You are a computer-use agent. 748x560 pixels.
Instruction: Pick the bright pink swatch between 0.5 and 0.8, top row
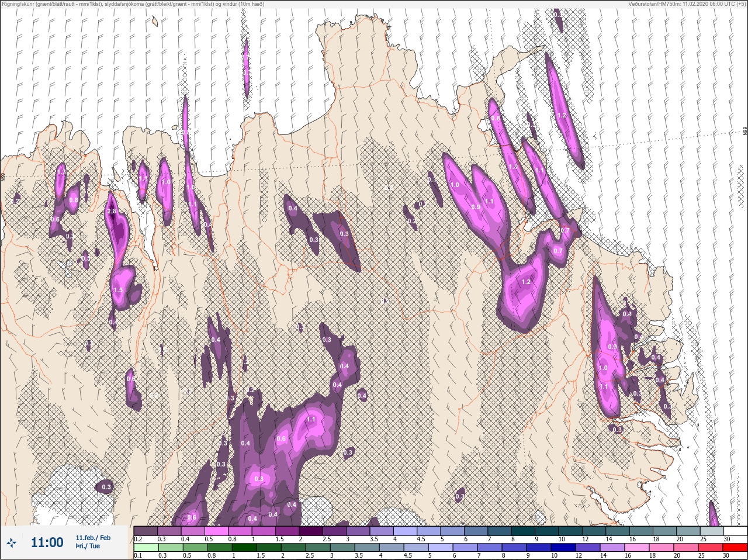[217, 531]
